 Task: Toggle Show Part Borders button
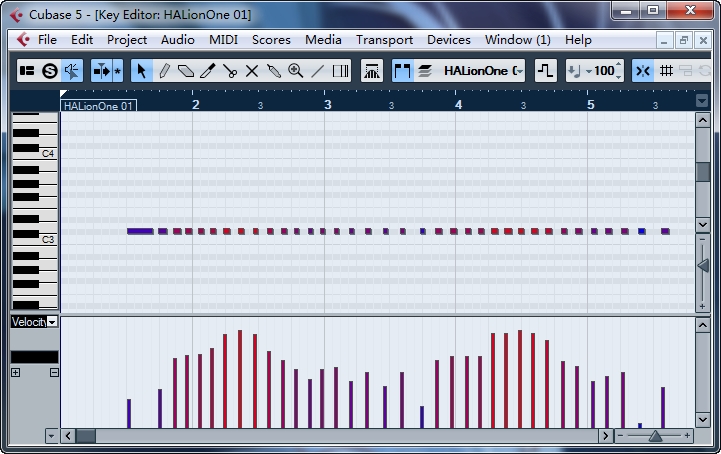click(402, 71)
